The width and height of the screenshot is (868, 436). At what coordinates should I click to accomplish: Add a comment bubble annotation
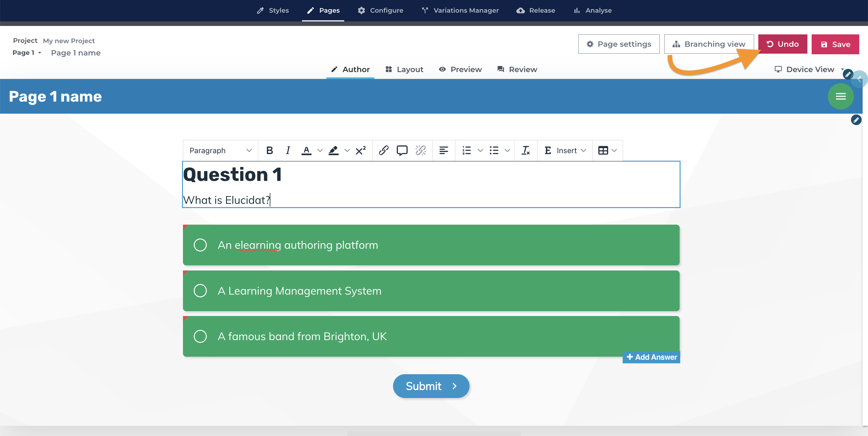pyautogui.click(x=402, y=150)
